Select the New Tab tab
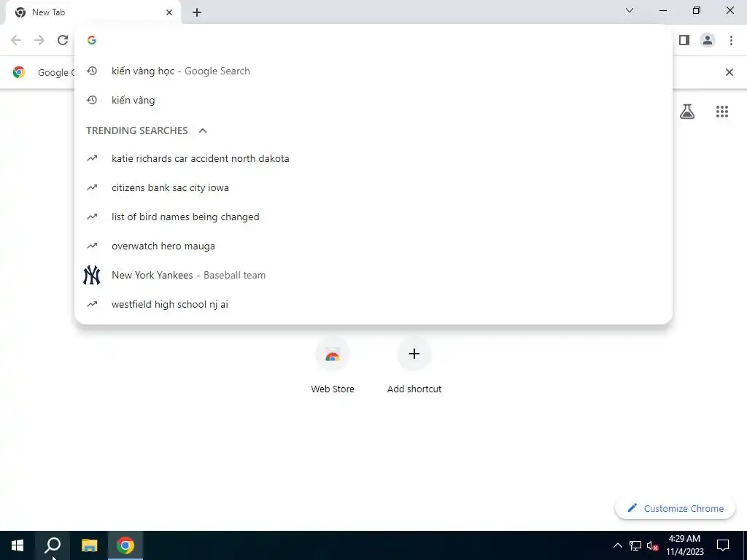 (x=93, y=12)
